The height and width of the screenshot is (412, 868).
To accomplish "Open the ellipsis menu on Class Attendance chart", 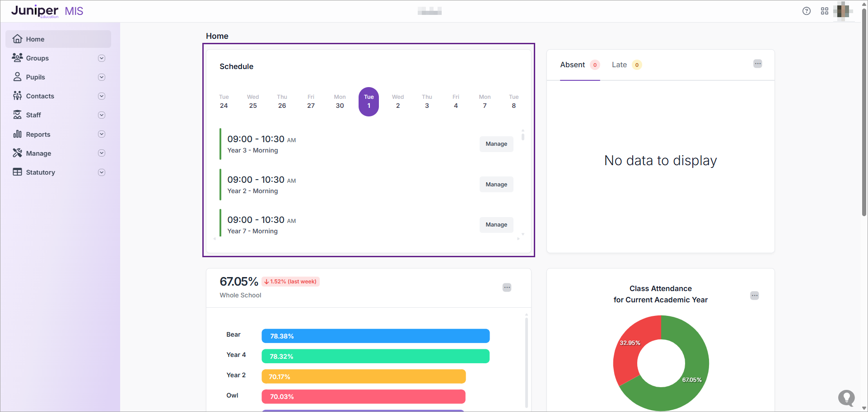I will [x=754, y=296].
